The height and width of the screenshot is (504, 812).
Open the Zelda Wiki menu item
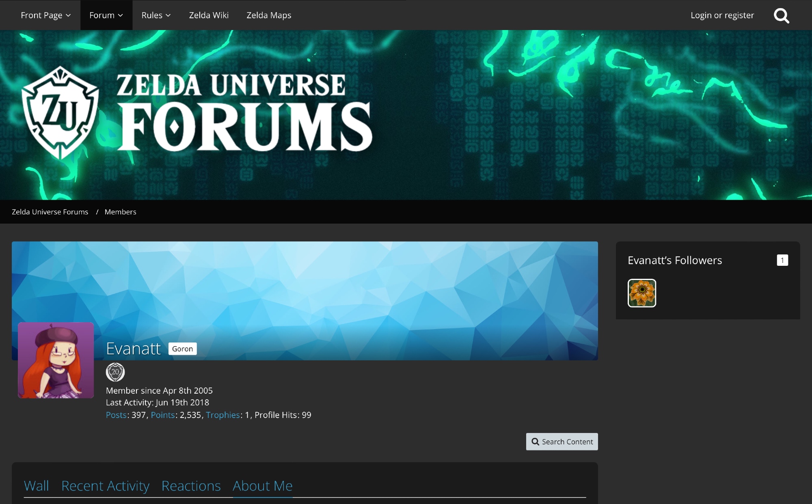(209, 15)
